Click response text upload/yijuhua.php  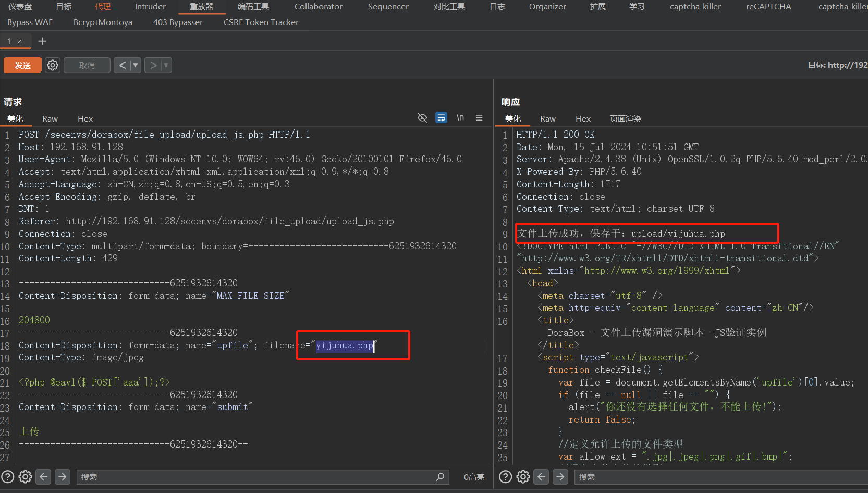[678, 234]
